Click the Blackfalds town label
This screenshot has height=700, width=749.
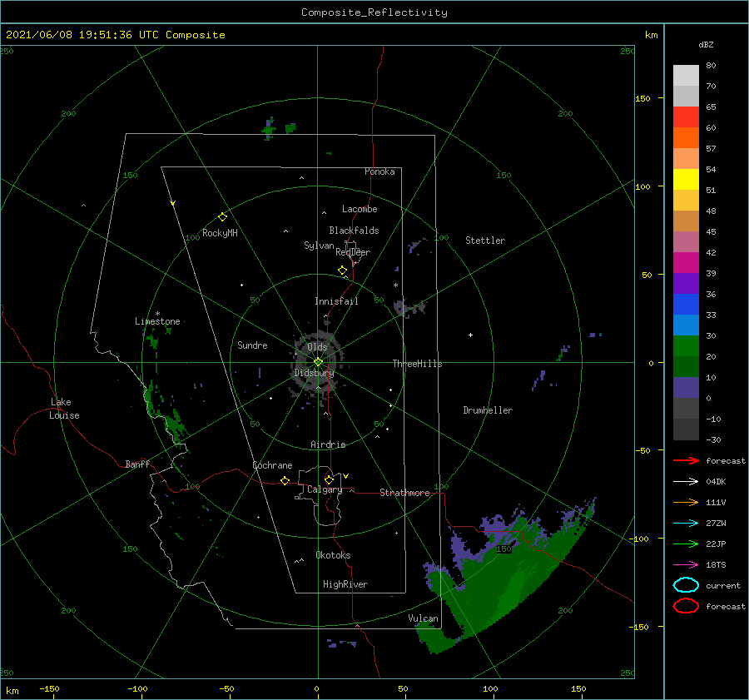tap(354, 231)
